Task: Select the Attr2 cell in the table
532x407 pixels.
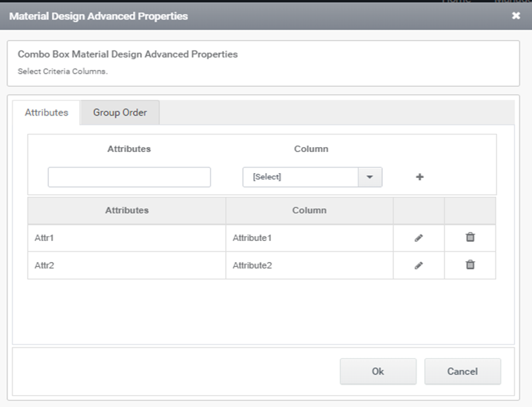Action: (x=127, y=265)
